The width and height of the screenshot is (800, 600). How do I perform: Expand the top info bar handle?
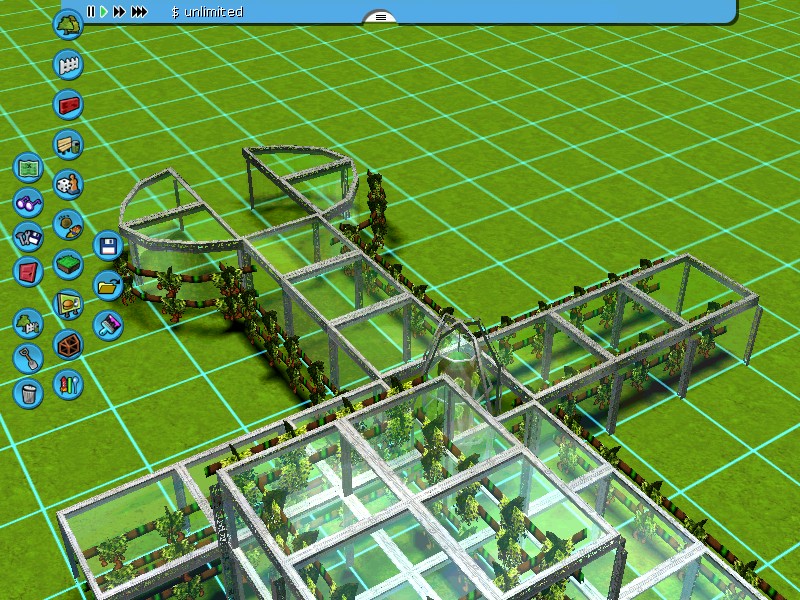coord(379,16)
